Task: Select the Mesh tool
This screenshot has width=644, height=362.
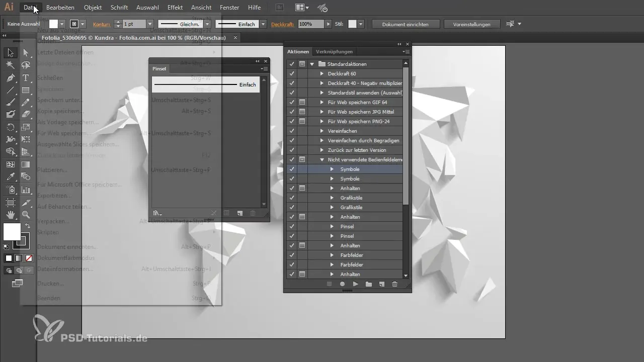Action: pos(11,164)
